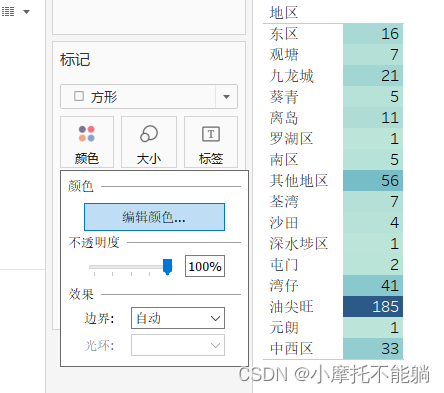Click the 地区 column header
The height and width of the screenshot is (393, 444).
coord(284,13)
